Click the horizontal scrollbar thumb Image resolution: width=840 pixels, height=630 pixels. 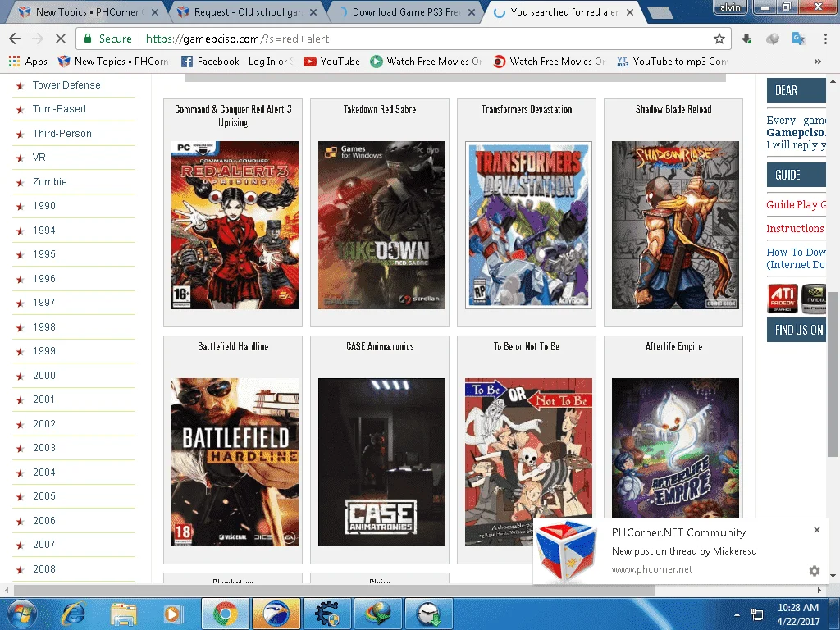coord(334,590)
